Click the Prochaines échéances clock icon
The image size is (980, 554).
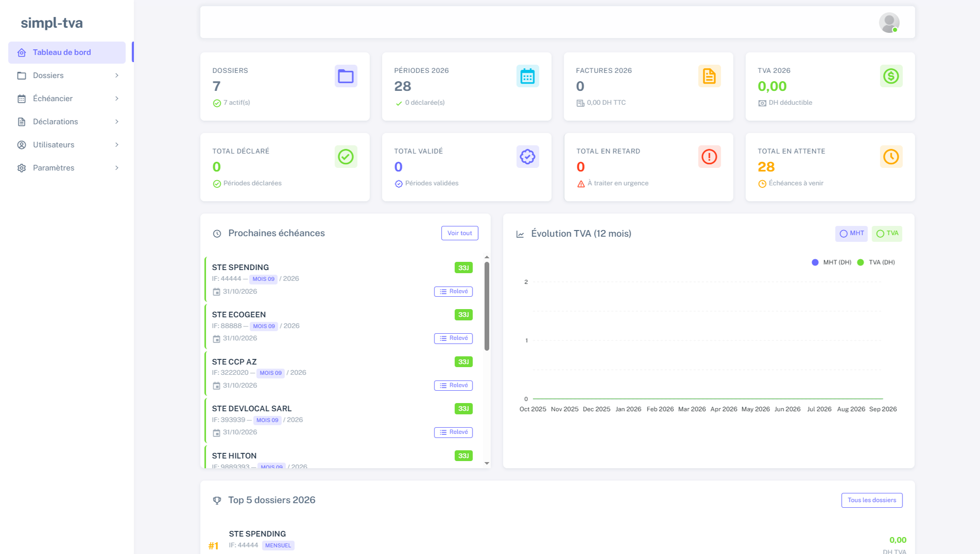point(217,234)
